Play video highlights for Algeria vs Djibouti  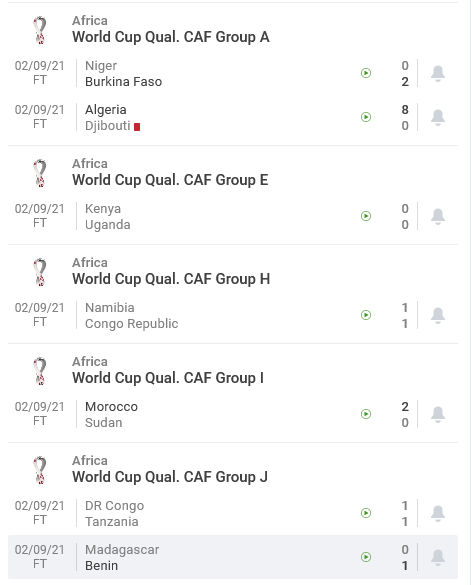click(x=366, y=117)
